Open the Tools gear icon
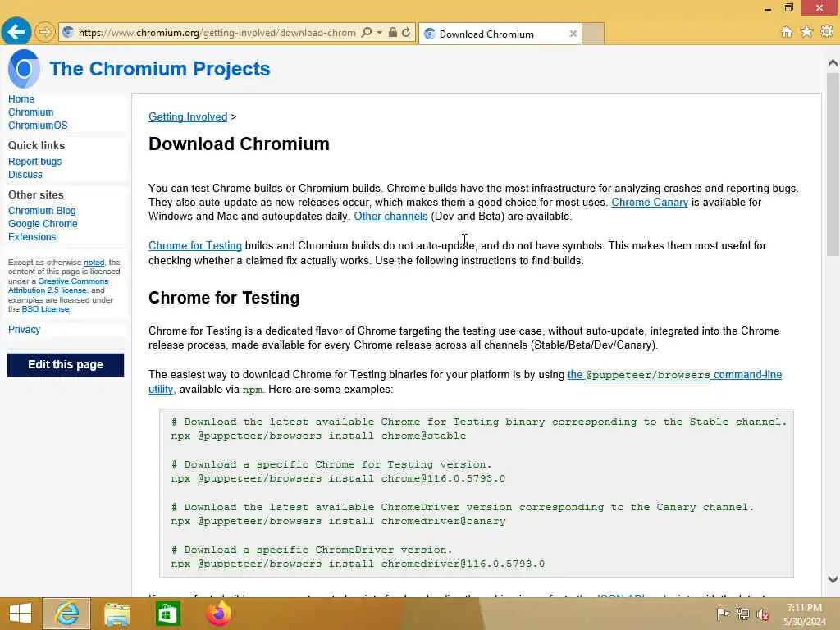The height and width of the screenshot is (630, 840). tap(827, 32)
